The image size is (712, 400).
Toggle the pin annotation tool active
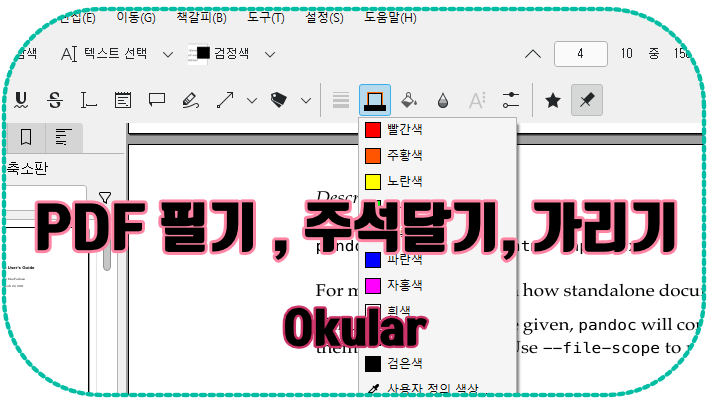(587, 100)
